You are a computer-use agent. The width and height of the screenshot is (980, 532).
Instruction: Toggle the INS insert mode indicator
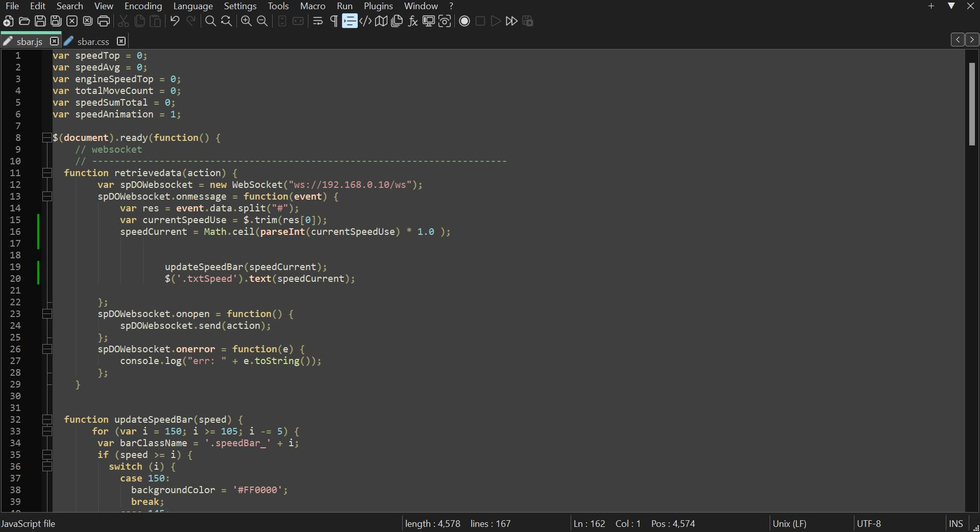(x=955, y=524)
